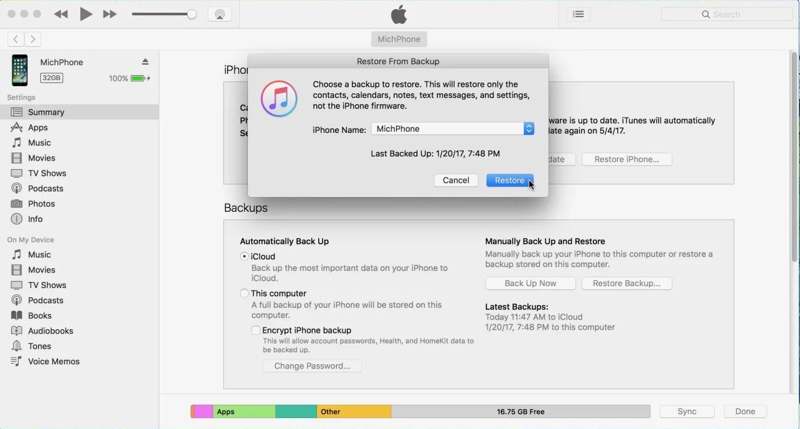The image size is (800, 429).
Task: Adjust the volume slider
Action: pos(191,14)
